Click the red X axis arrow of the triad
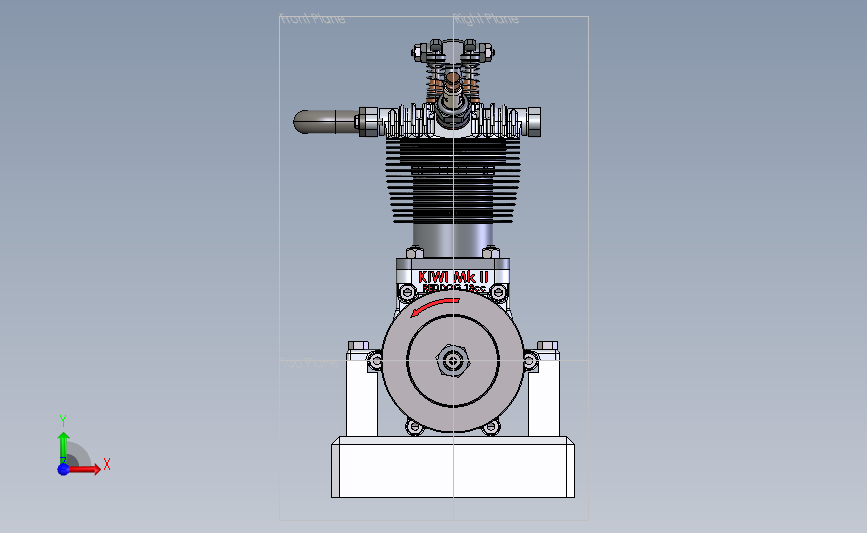867x533 pixels. click(x=84, y=469)
